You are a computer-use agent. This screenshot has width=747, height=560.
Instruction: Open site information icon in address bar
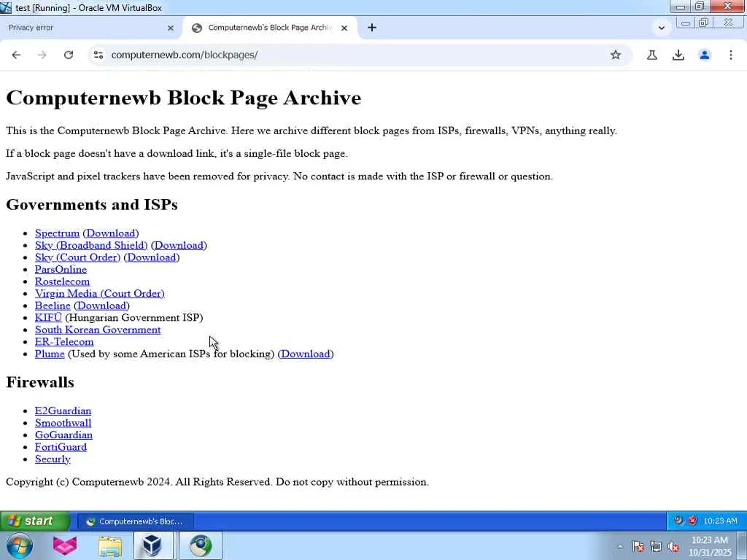pos(98,55)
